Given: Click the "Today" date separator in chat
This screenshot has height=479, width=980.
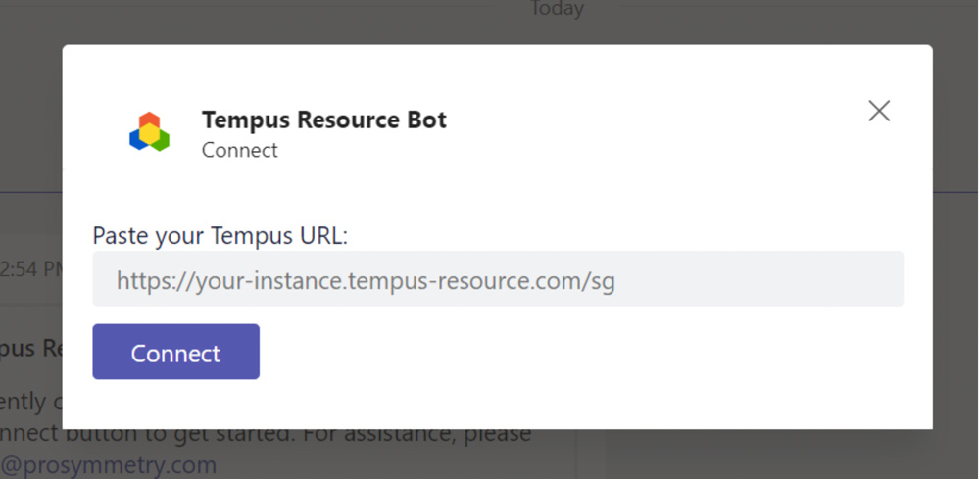Looking at the screenshot, I should (557, 10).
